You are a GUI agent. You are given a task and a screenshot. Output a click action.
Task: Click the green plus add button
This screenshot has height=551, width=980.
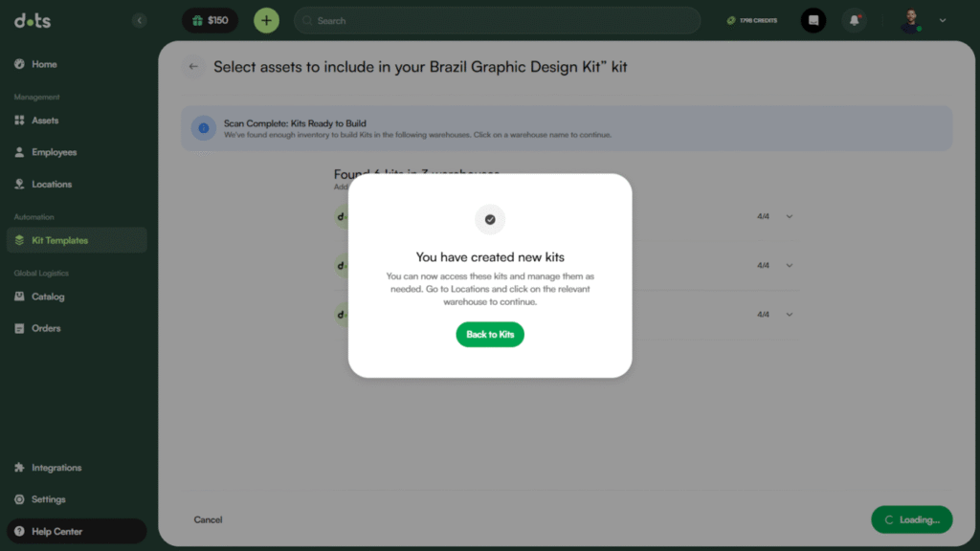point(266,20)
